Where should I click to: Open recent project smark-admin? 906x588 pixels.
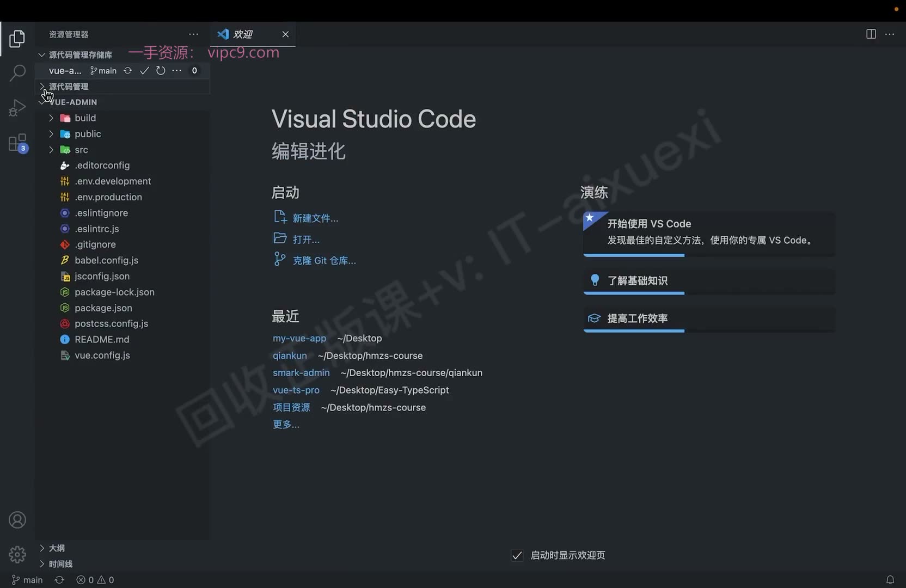pyautogui.click(x=301, y=373)
